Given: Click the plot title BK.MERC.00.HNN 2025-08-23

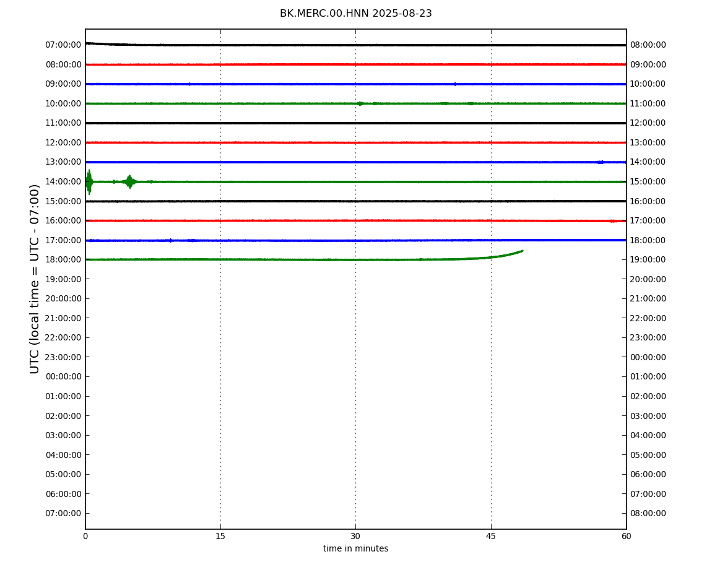Looking at the screenshot, I should point(355,14).
